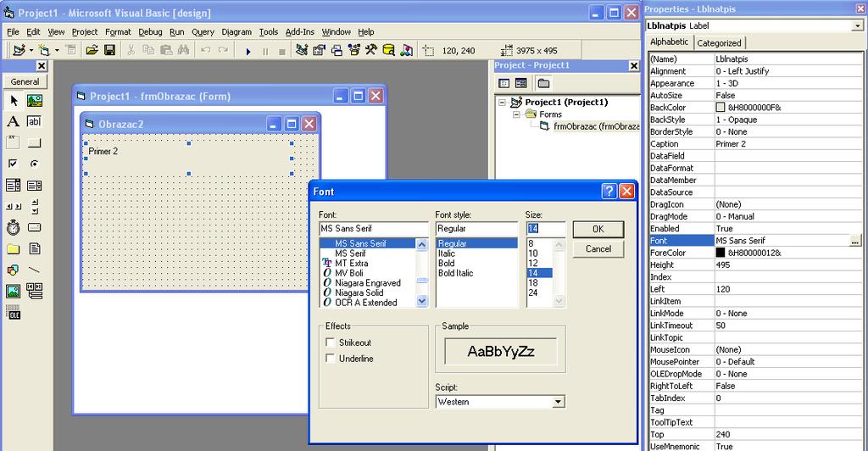
Task: Select the OLE control in the toolbox
Action: click(x=14, y=312)
